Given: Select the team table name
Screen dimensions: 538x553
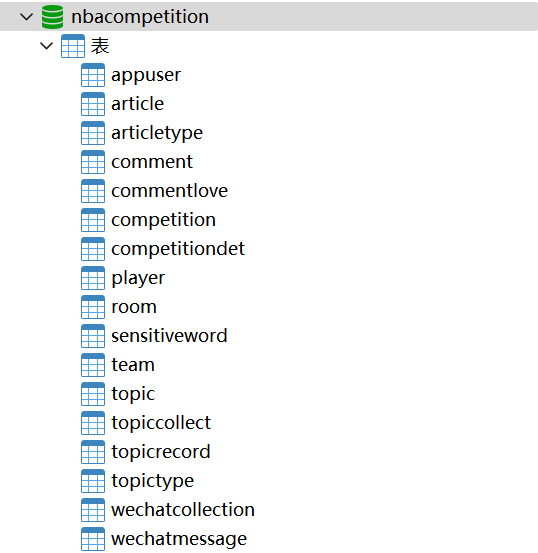Looking at the screenshot, I should coord(133,365).
